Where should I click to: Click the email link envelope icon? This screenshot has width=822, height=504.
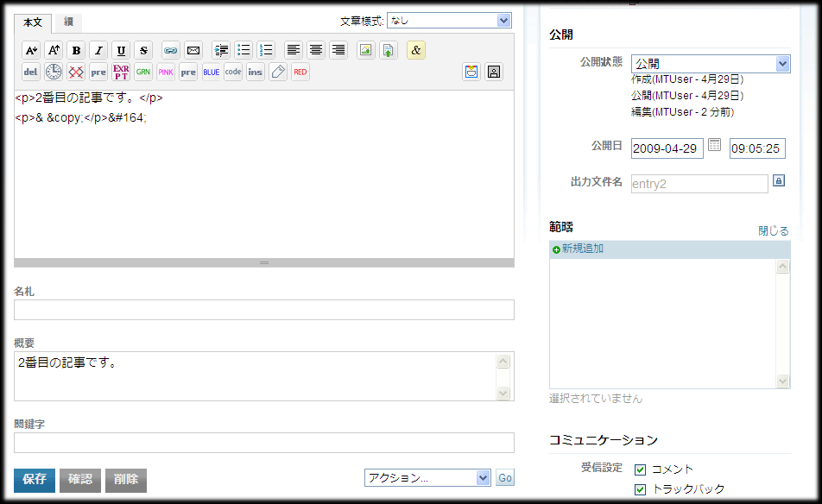tap(193, 50)
